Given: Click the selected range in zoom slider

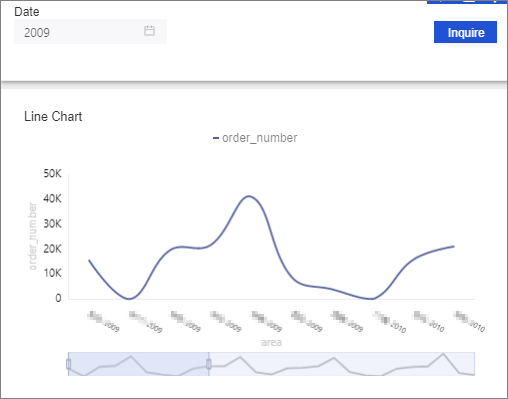Looking at the screenshot, I should point(139,364).
